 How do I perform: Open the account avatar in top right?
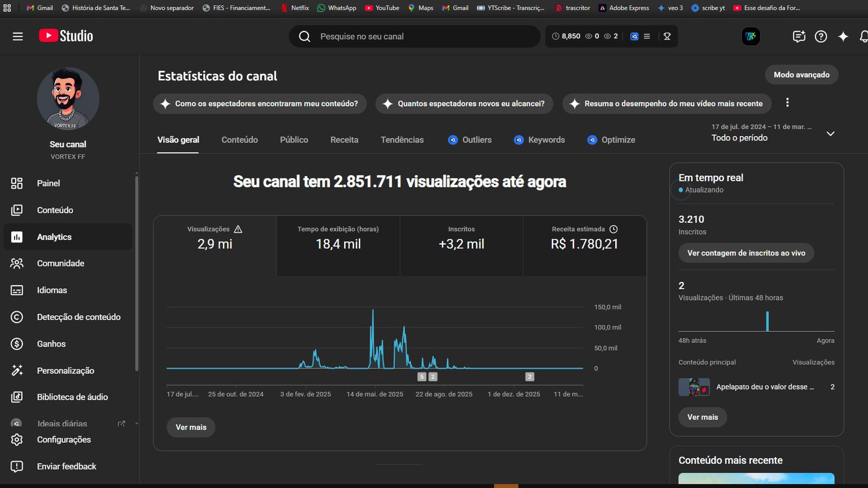point(751,36)
